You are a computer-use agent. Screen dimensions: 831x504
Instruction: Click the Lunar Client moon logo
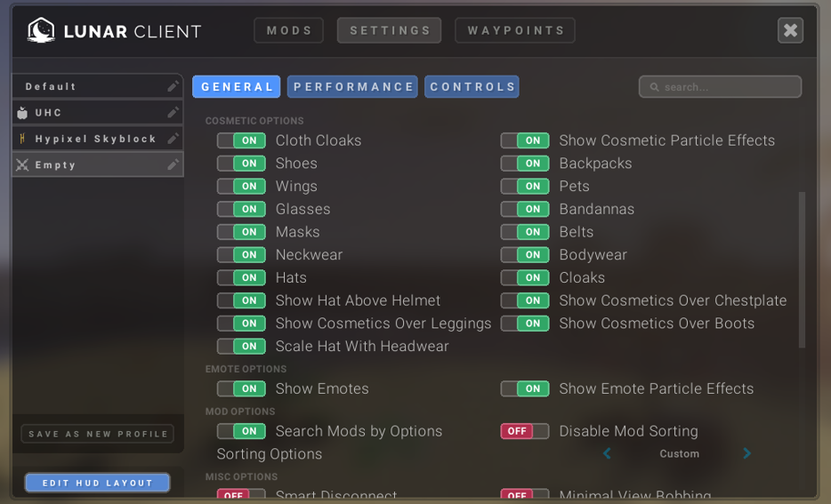pos(41,30)
